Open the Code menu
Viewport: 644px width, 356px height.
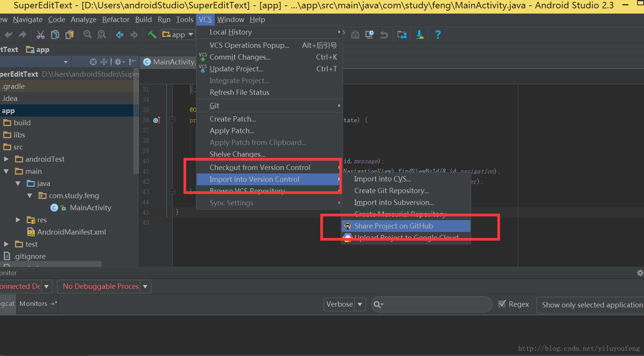pyautogui.click(x=57, y=19)
